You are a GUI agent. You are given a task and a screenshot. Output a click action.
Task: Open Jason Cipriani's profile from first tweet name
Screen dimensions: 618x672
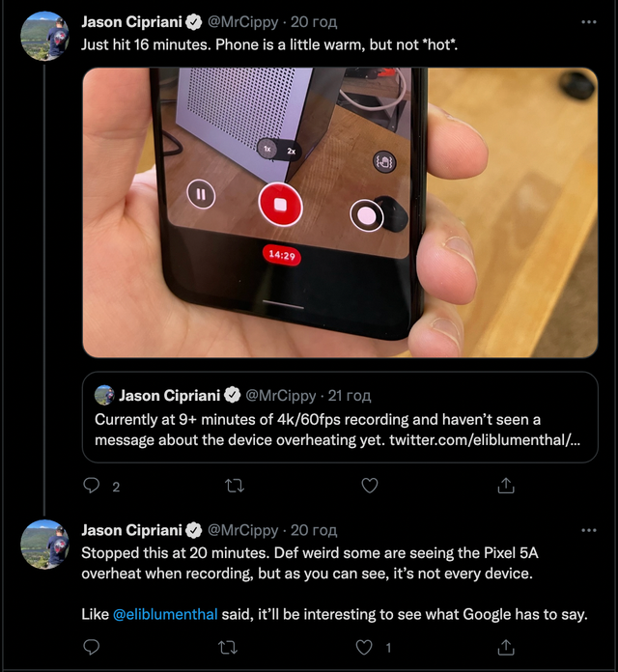(133, 21)
